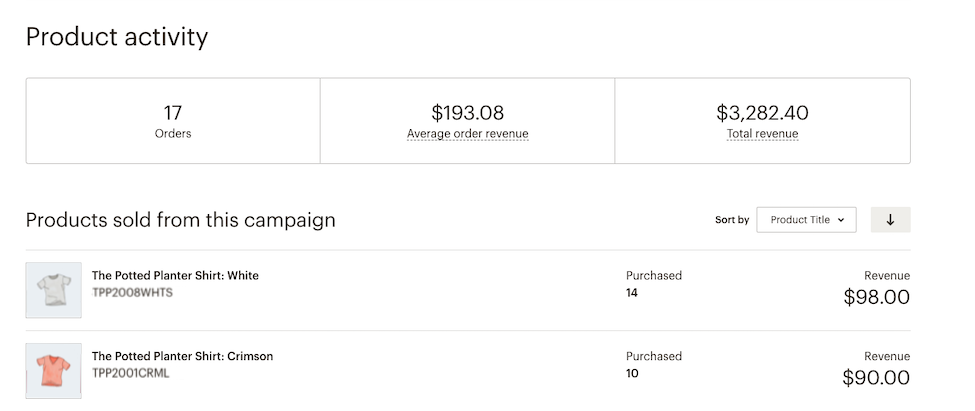This screenshot has width=975, height=411.
Task: Open The Potted Planter Shirt: Crimson
Action: click(x=182, y=356)
